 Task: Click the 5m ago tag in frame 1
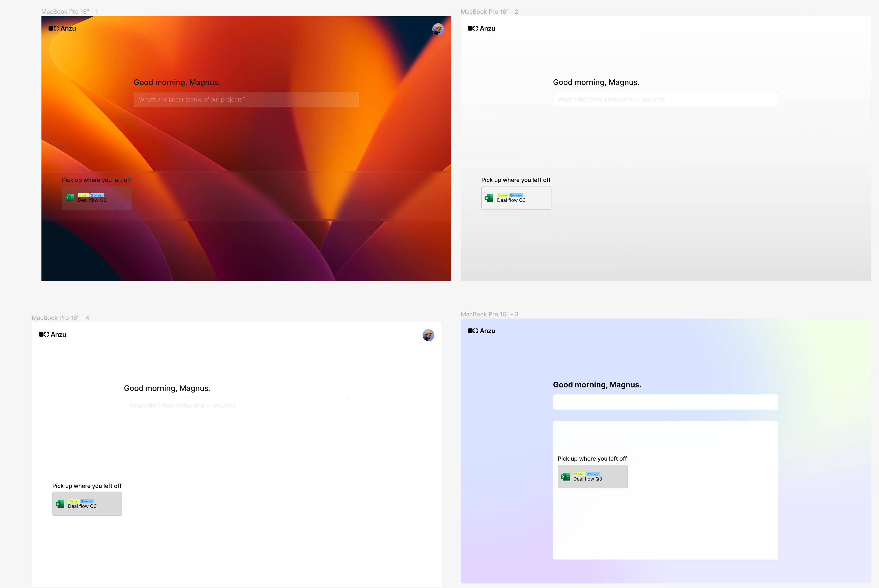pyautogui.click(x=97, y=195)
